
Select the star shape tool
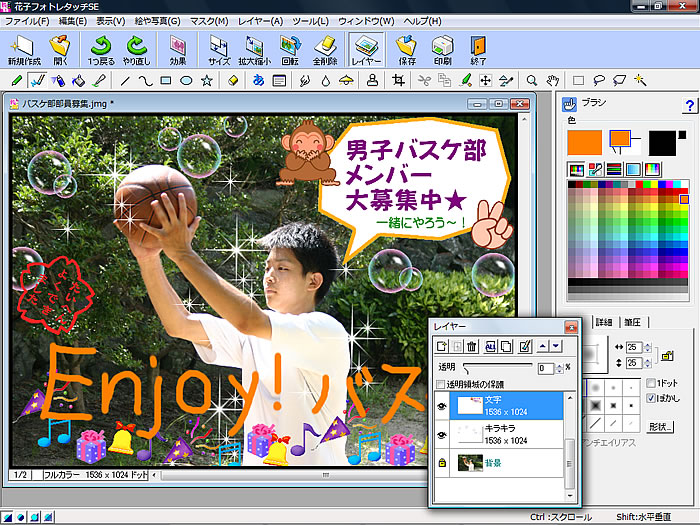(207, 81)
